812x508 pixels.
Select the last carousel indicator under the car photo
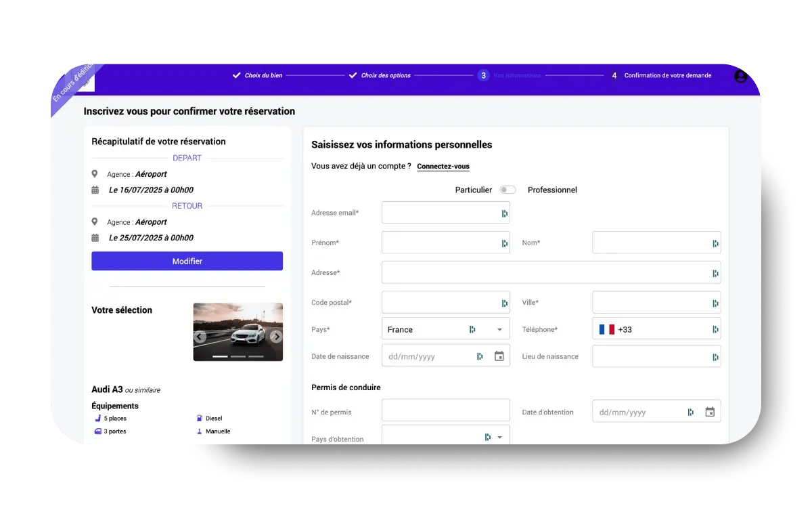[256, 356]
